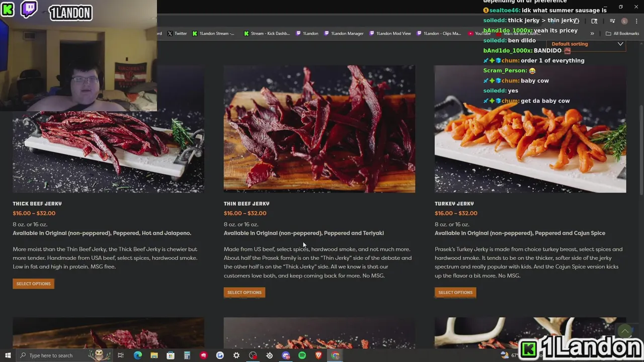This screenshot has height=362, width=644.
Task: Open the Windows Start menu
Action: 8,355
